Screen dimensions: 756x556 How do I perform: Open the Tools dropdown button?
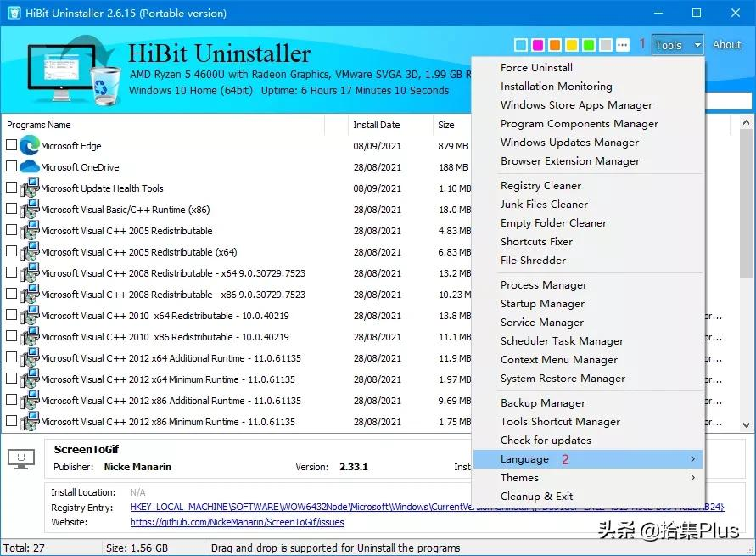[677, 45]
